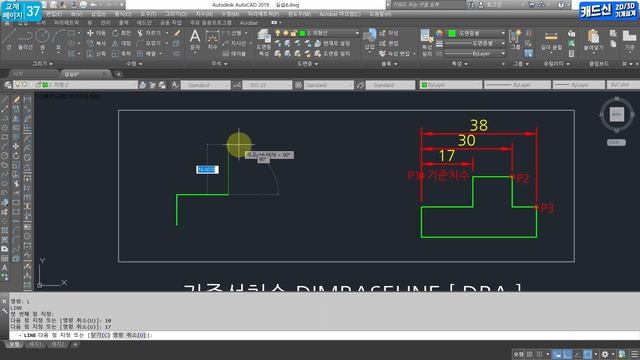
Task: Choose the Rotate (회전) tool
Action: tap(121, 33)
